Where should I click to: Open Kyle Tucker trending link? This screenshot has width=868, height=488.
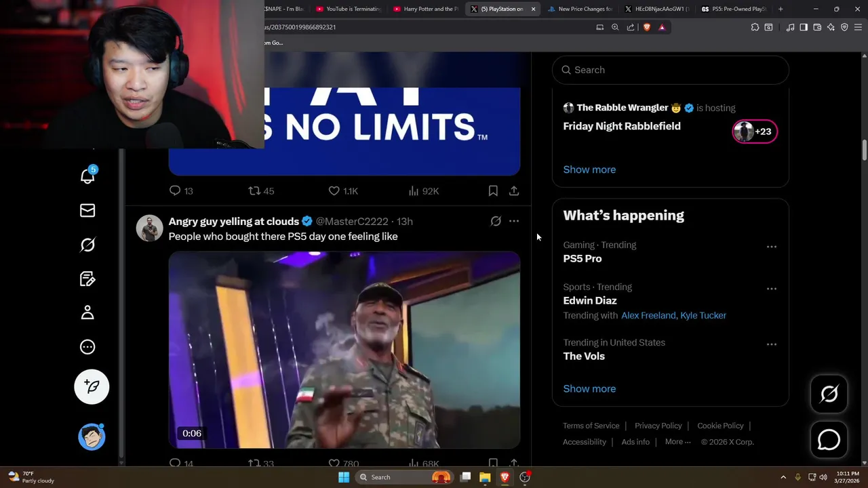[x=703, y=315]
